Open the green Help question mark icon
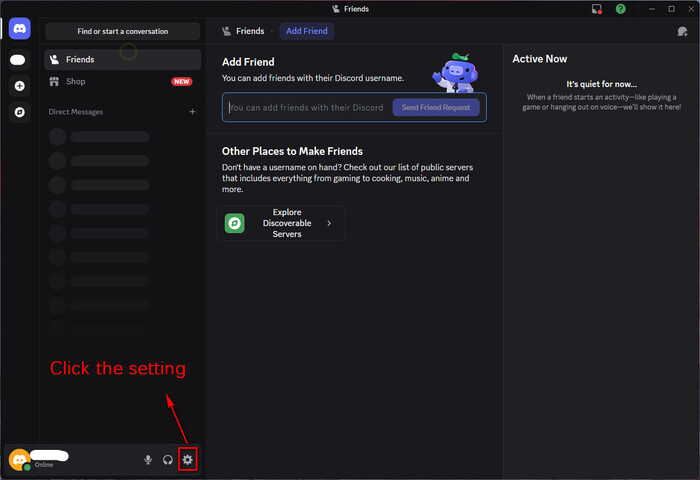This screenshot has width=700, height=480. pos(621,9)
